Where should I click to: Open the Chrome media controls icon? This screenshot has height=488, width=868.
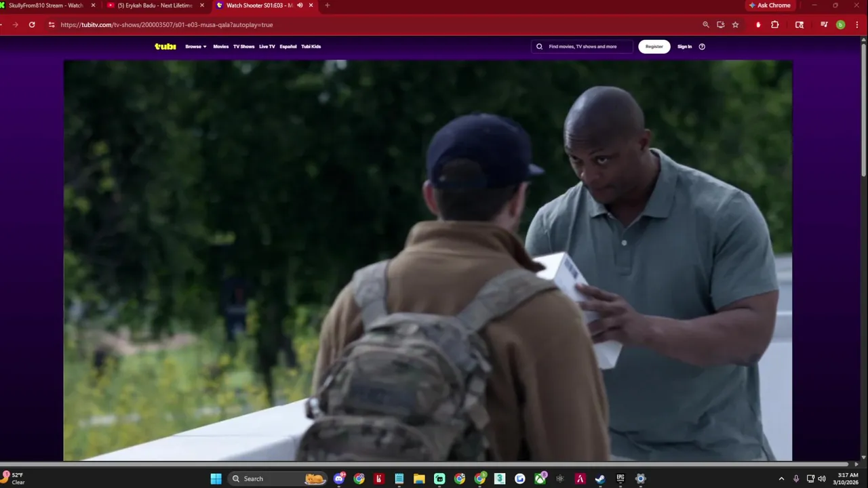(824, 24)
